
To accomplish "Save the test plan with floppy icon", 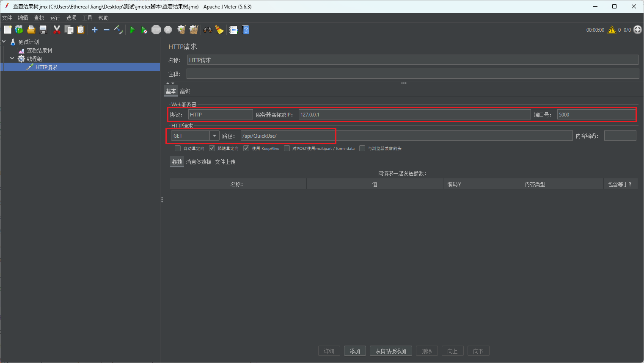I will (43, 30).
